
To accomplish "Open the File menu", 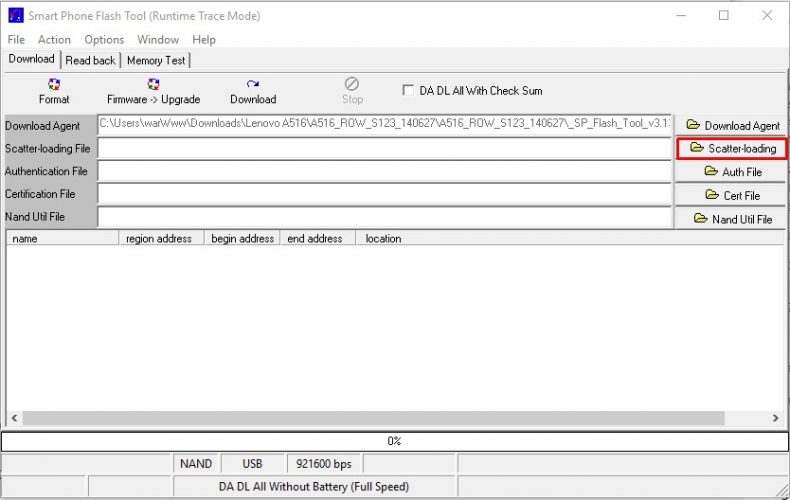I will [x=16, y=40].
